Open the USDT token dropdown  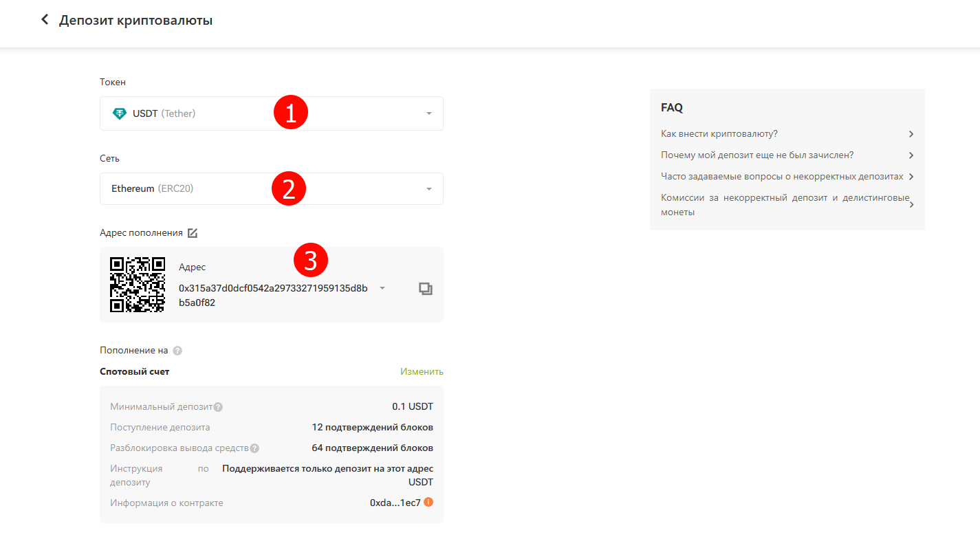428,113
